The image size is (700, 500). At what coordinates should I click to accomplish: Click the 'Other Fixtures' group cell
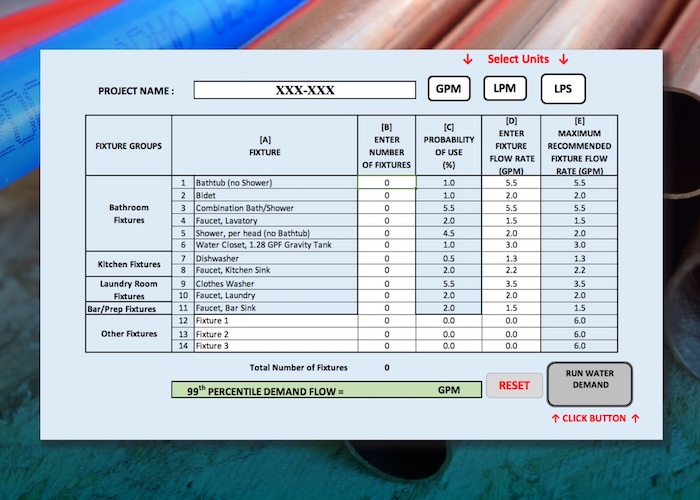coord(129,333)
